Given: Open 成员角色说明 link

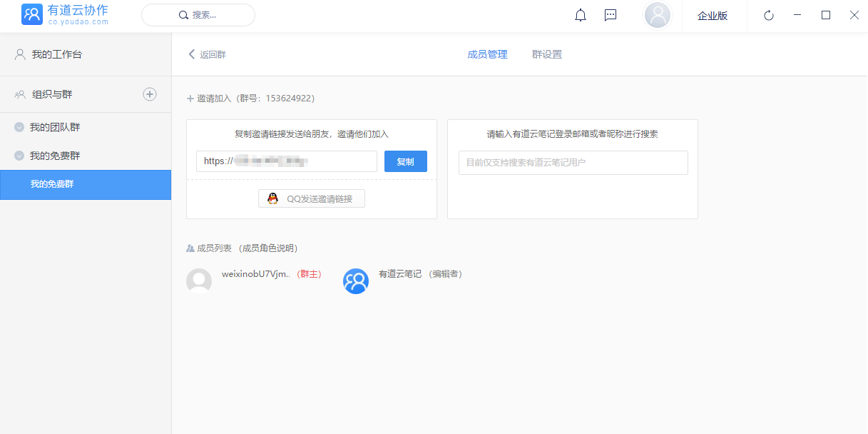Looking at the screenshot, I should click(x=269, y=248).
